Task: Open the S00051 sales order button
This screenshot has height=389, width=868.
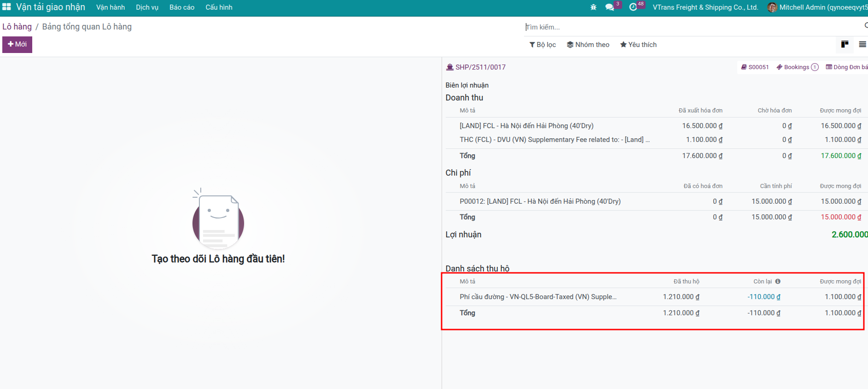Action: pyautogui.click(x=755, y=67)
